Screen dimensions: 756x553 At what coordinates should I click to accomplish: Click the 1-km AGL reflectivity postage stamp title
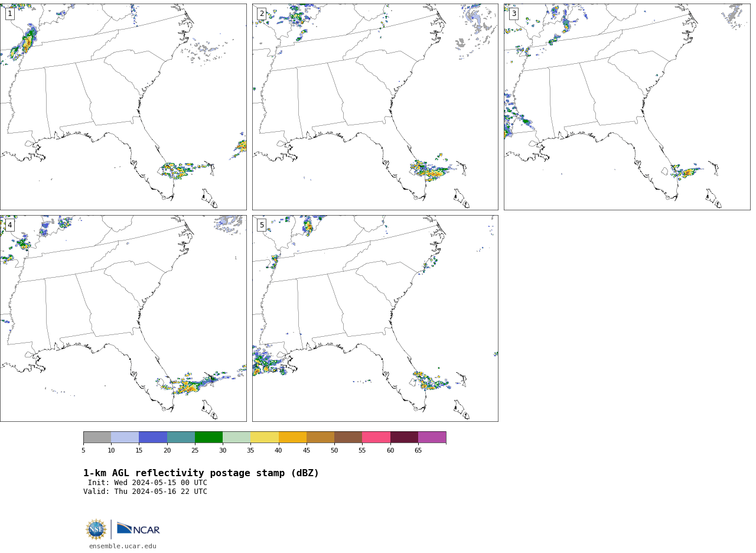201,473
